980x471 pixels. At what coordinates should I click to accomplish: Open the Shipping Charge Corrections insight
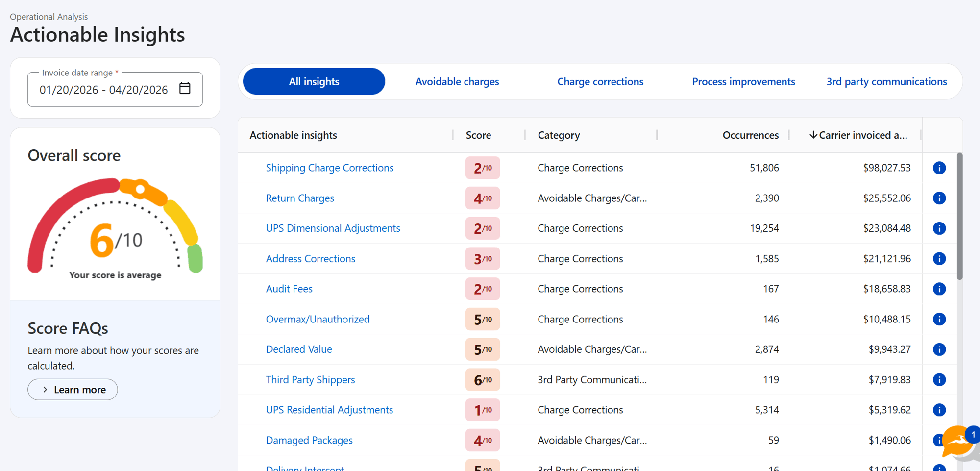(x=329, y=168)
